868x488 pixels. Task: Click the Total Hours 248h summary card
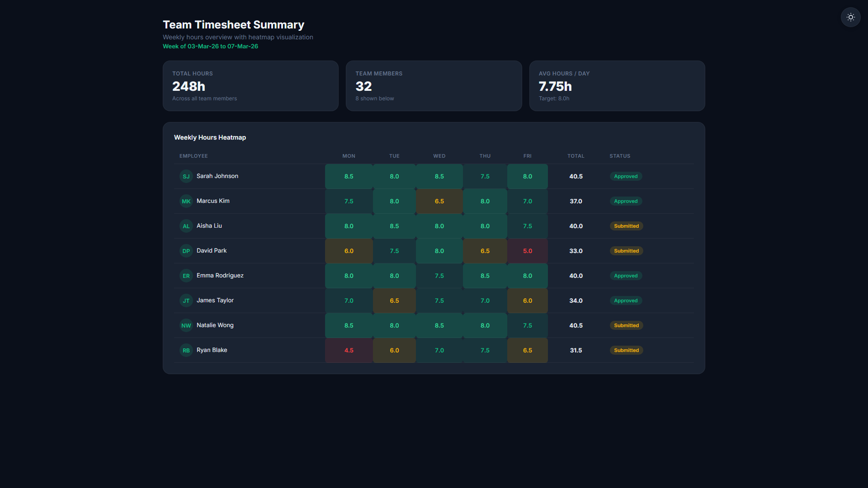pyautogui.click(x=250, y=86)
